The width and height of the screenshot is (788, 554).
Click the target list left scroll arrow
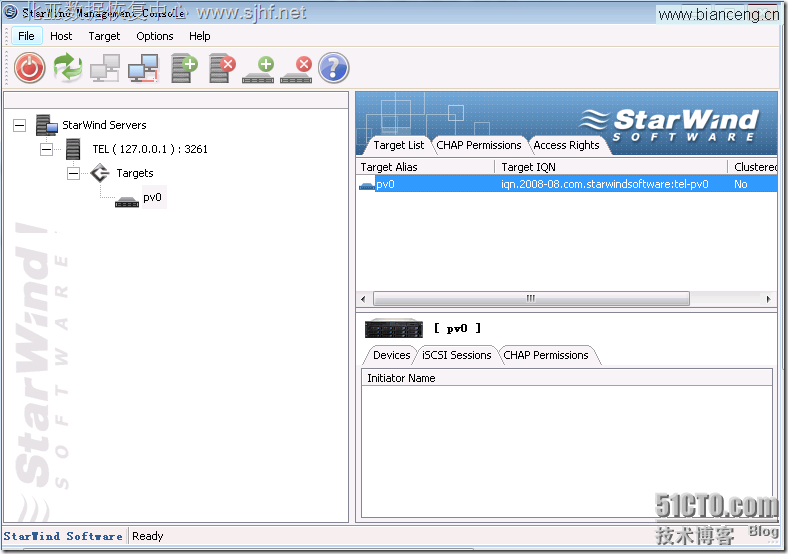pos(363,299)
